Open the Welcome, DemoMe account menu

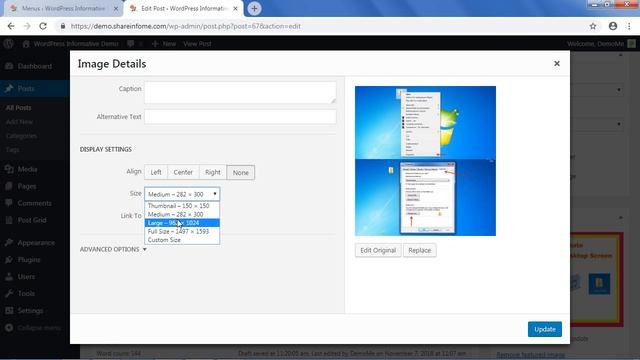601,44
